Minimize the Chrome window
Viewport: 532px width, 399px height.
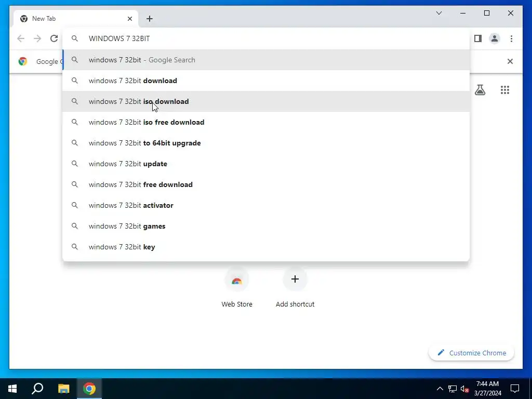463,13
